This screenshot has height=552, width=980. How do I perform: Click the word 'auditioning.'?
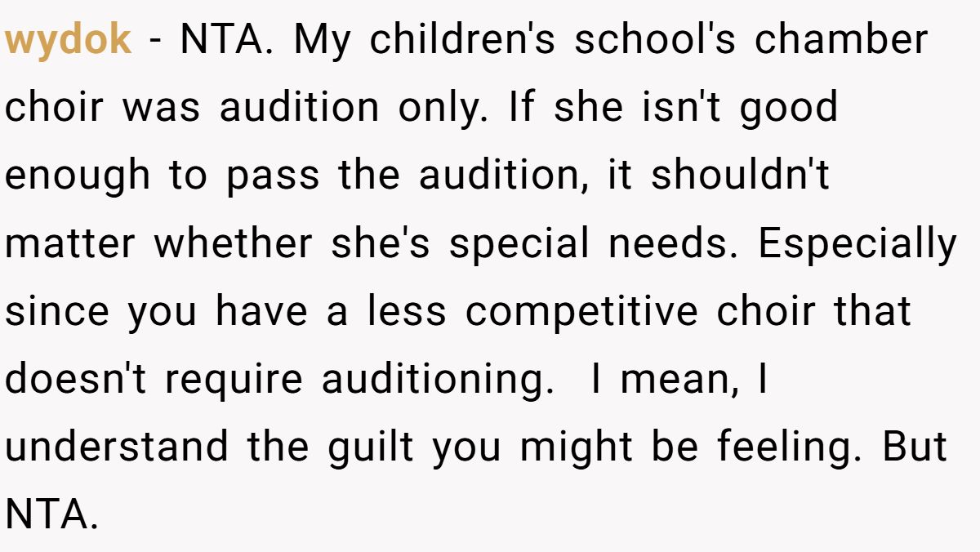click(438, 380)
